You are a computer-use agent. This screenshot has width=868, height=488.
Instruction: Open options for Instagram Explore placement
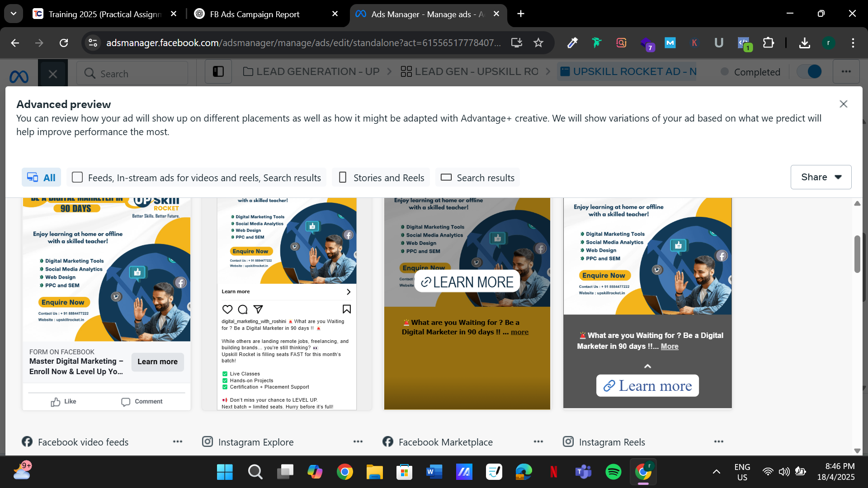[x=358, y=441]
